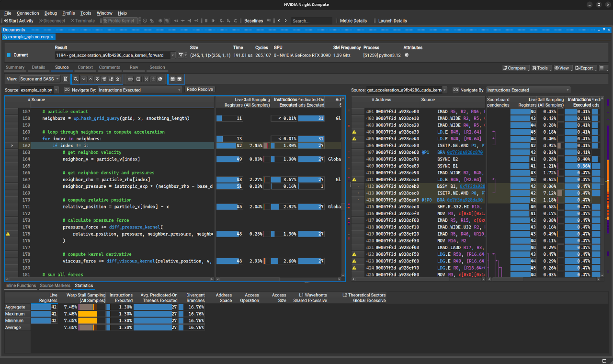Click the Redo Resolve button
The image size is (613, 364).
point(200,90)
